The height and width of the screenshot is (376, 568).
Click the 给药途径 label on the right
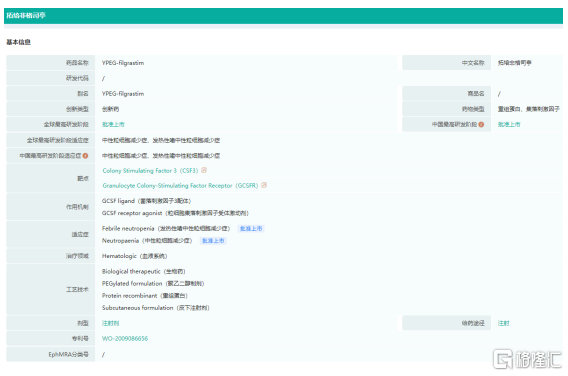tap(473, 323)
